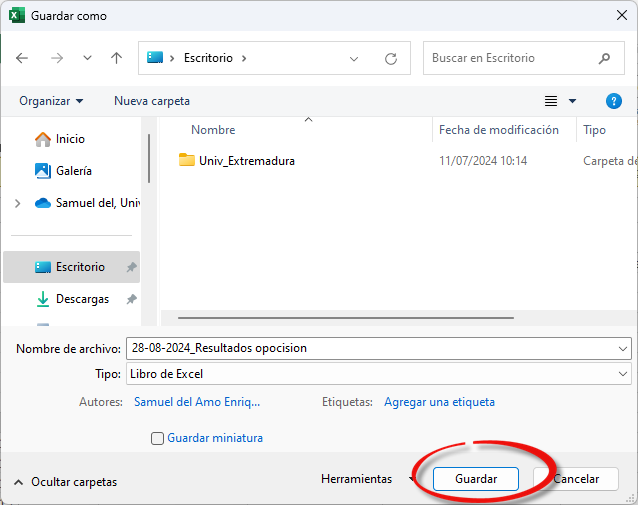Image resolution: width=638 pixels, height=505 pixels.
Task: Sort by the Nombre column header
Action: [213, 130]
